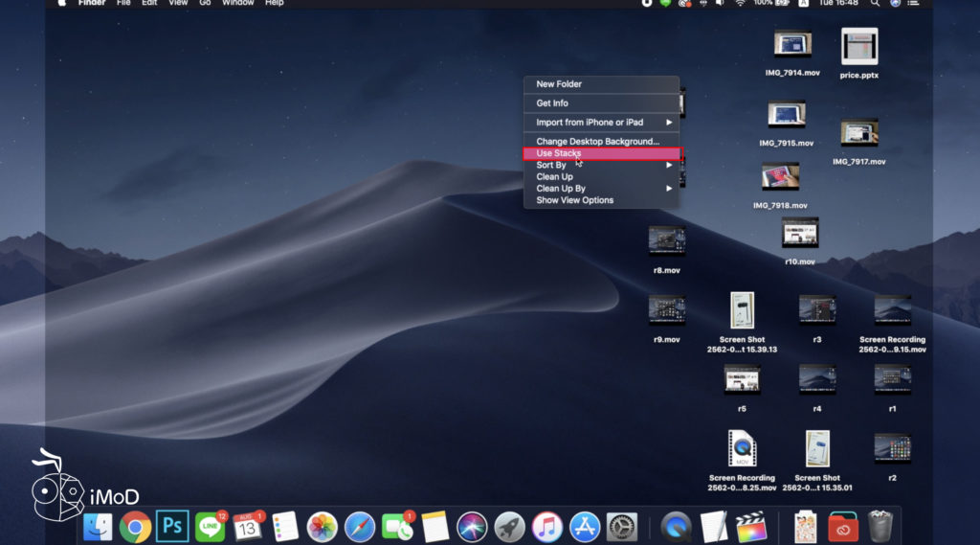
Task: Expand Import from iPhone or iPad submenu
Action: [x=601, y=122]
